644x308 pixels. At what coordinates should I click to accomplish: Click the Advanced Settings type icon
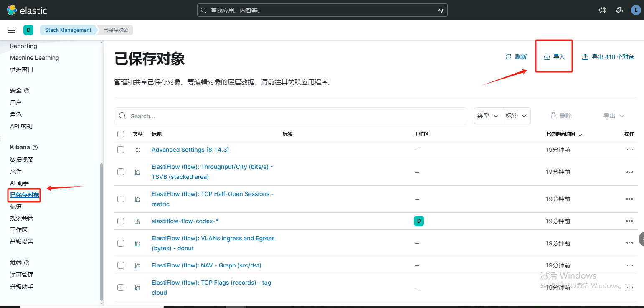click(x=138, y=150)
